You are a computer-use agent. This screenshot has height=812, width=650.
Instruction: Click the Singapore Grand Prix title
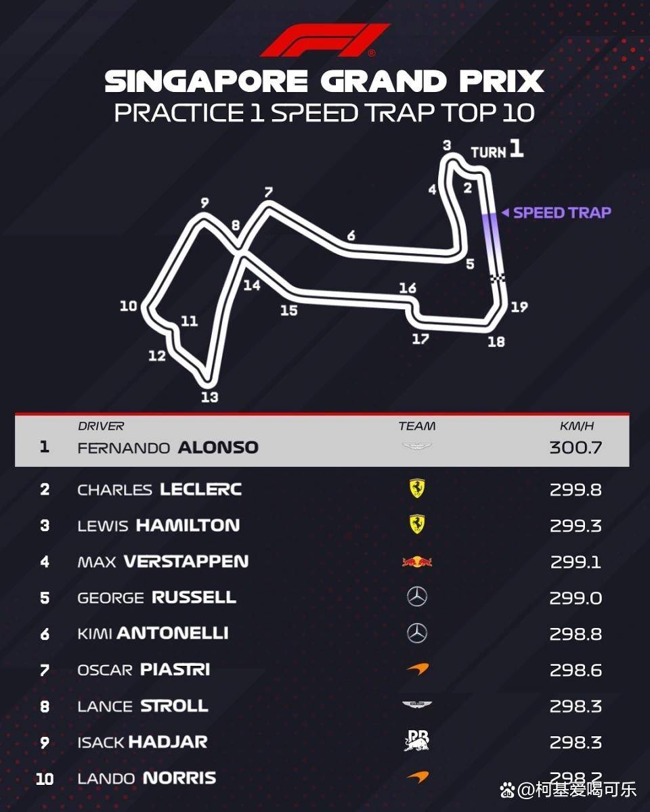[x=324, y=82]
